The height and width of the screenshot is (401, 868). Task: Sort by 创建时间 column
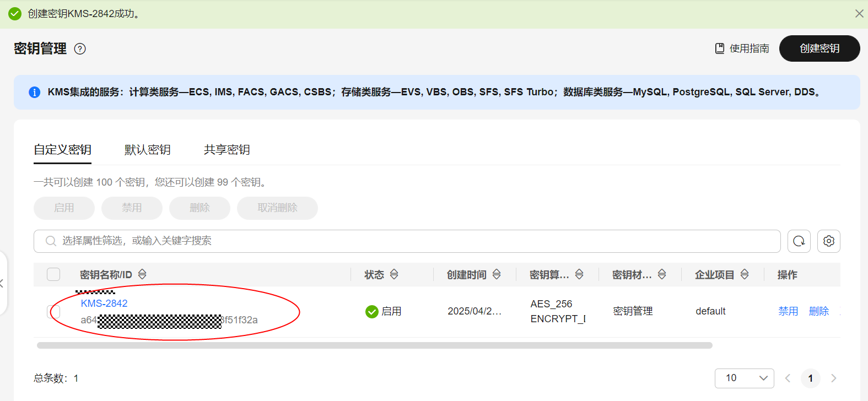click(497, 274)
